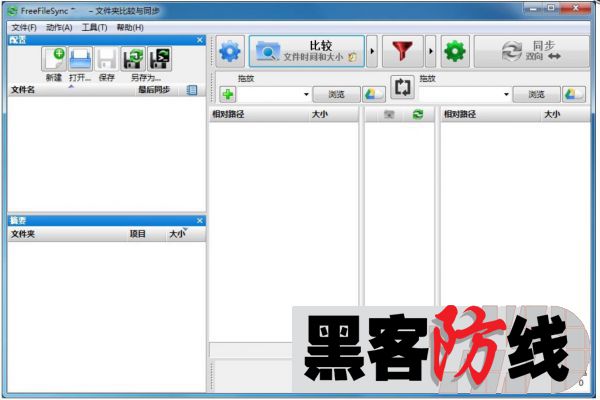The image size is (600, 400).
Task: Click the right Browse (浏览) button
Action: [x=536, y=94]
